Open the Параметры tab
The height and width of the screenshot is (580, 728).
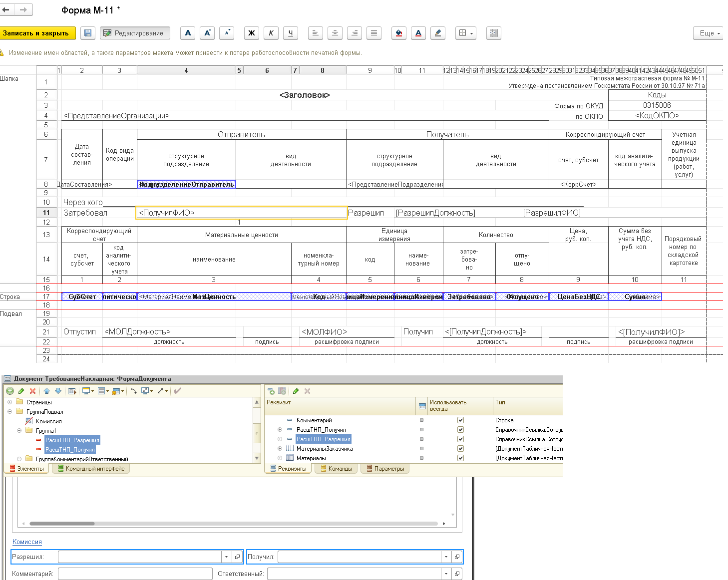(385, 469)
